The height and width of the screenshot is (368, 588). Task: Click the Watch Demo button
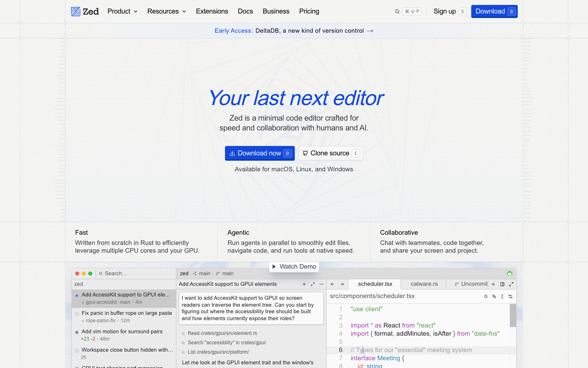(x=294, y=267)
